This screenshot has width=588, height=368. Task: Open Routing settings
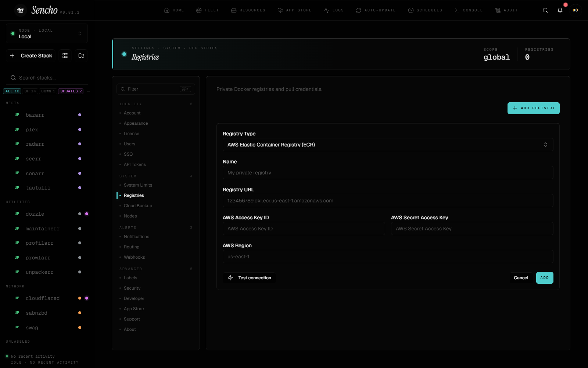pos(156,247)
